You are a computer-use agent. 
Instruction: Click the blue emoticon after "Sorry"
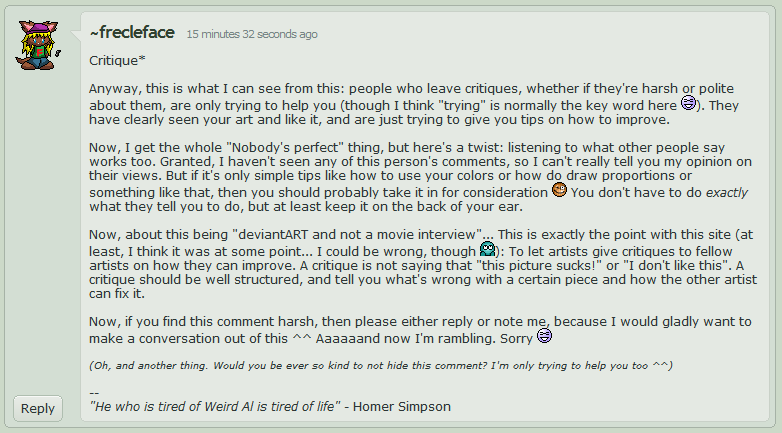tap(545, 335)
